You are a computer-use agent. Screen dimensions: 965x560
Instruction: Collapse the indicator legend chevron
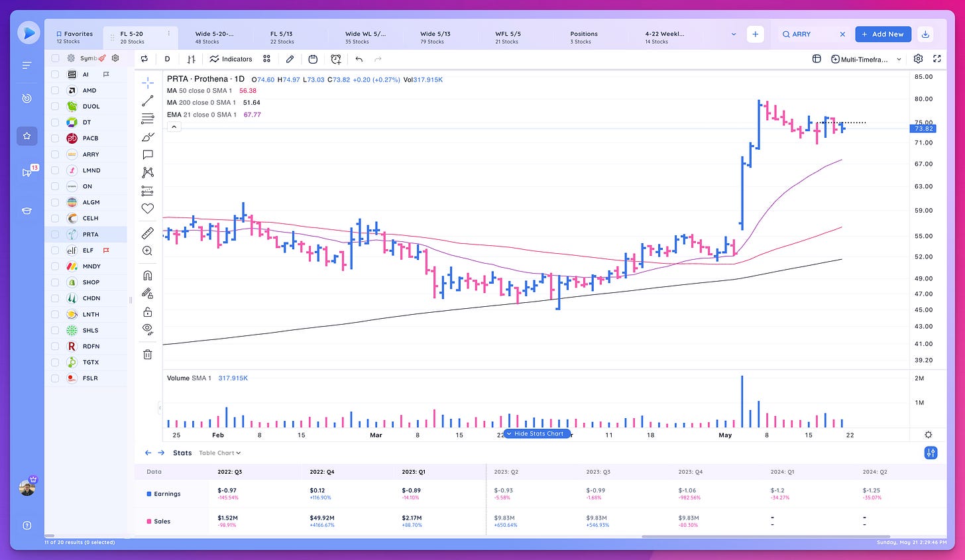click(174, 127)
